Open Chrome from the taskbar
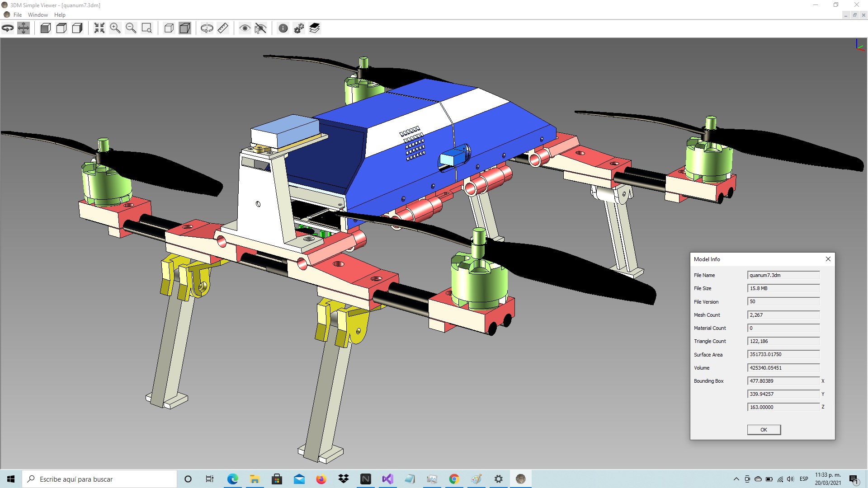This screenshot has height=488, width=868. coord(454,479)
